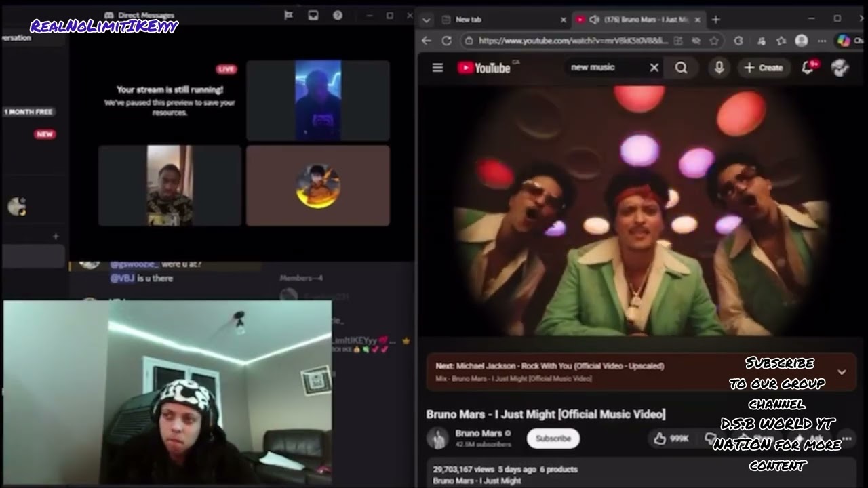The height and width of the screenshot is (488, 868).
Task: Click the "29,703,167 views" description text
Action: (463, 469)
